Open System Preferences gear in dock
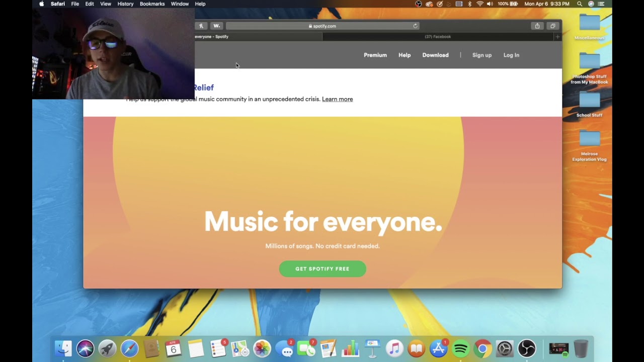 505,348
